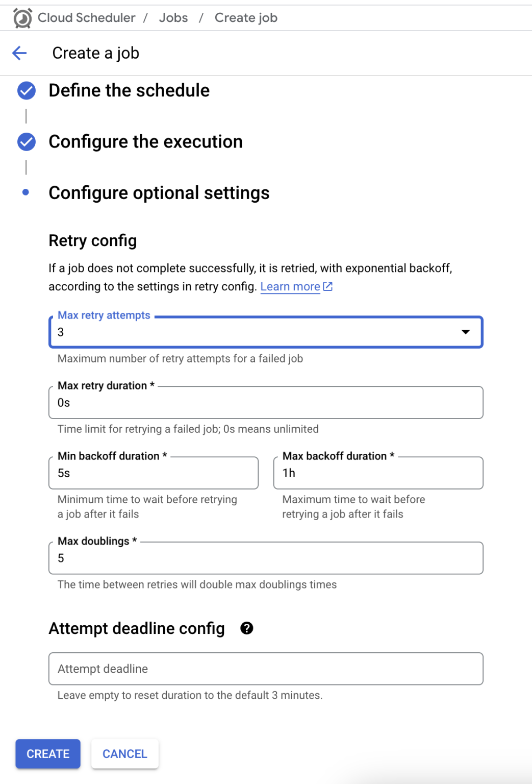Click CREATE to submit the job
Image resolution: width=532 pixels, height=784 pixels.
coord(47,753)
